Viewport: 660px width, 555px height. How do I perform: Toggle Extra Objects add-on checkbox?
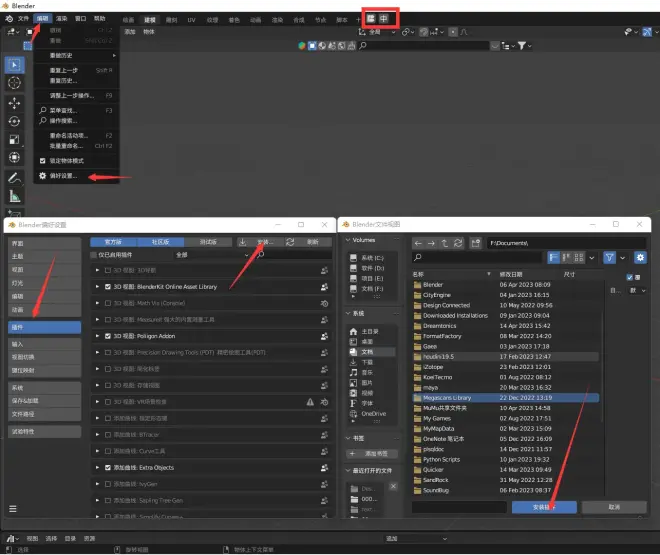click(x=108, y=467)
